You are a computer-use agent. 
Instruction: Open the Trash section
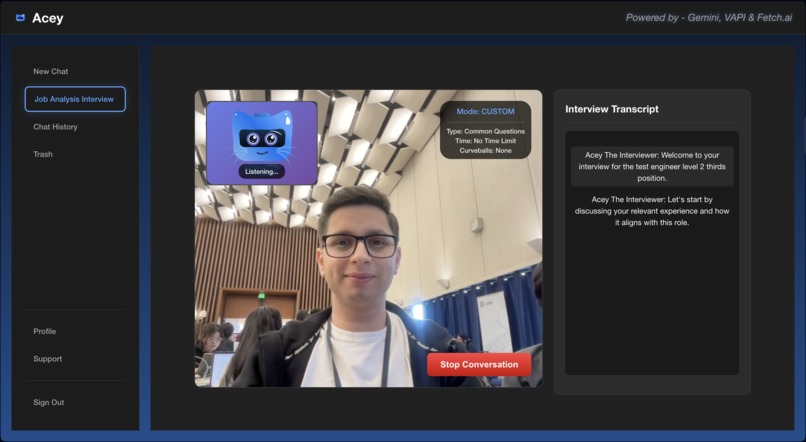[43, 154]
